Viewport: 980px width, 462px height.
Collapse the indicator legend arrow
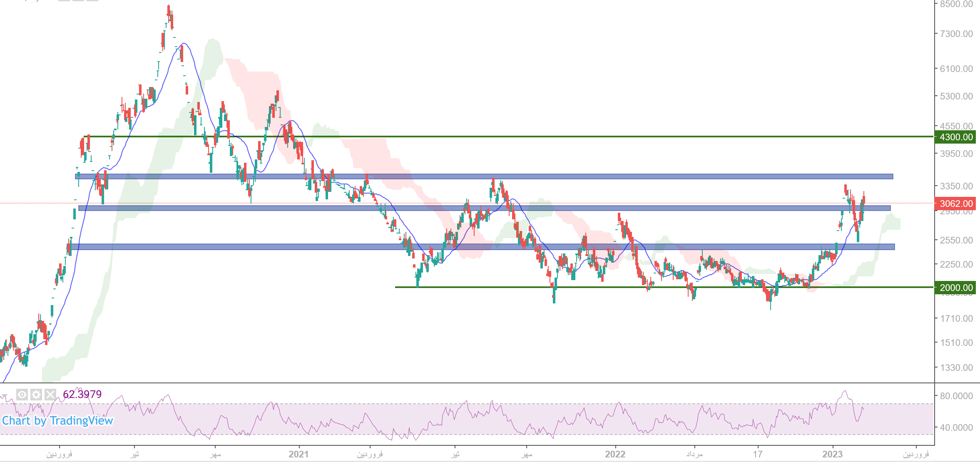5,396
